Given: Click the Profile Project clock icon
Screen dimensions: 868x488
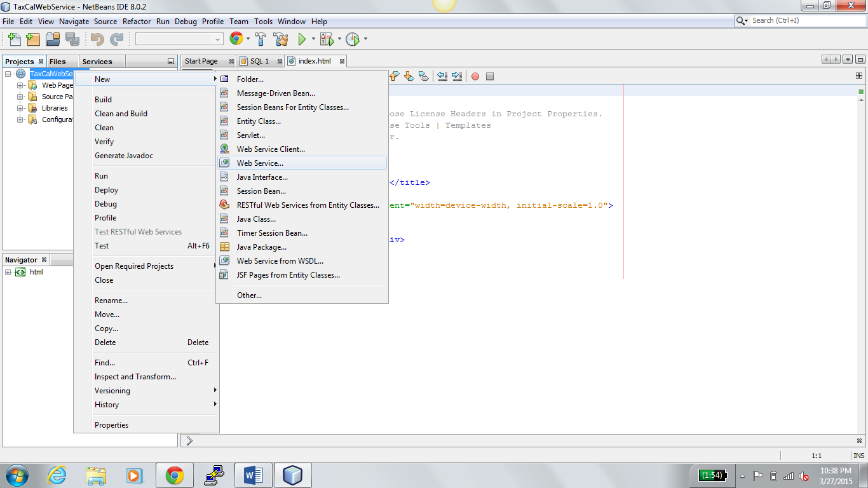Looking at the screenshot, I should click(x=353, y=39).
